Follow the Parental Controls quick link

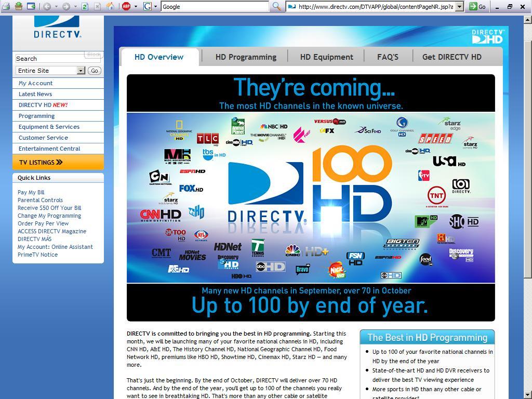[x=40, y=200]
